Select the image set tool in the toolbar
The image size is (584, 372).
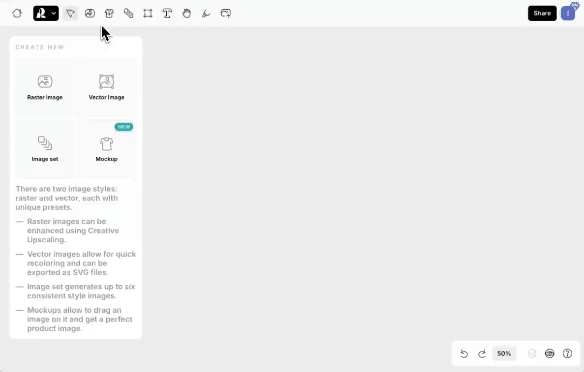pyautogui.click(x=128, y=13)
